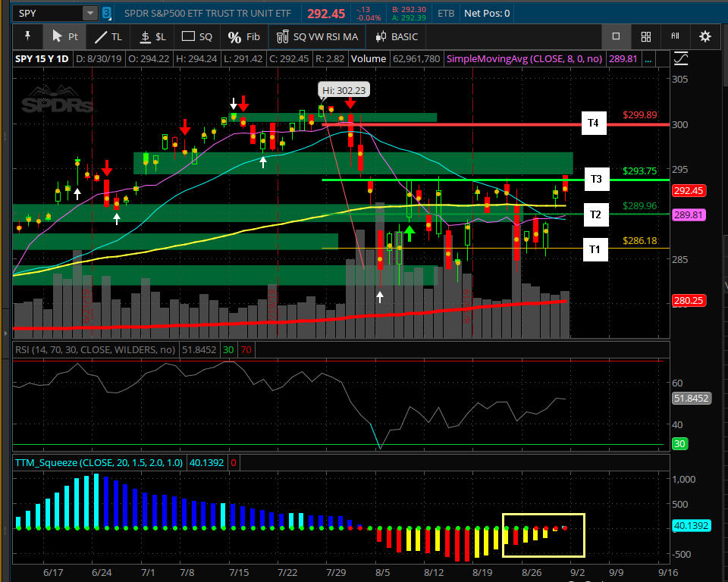728x582 pixels.
Task: Activate the Fib retracement tool
Action: point(243,36)
